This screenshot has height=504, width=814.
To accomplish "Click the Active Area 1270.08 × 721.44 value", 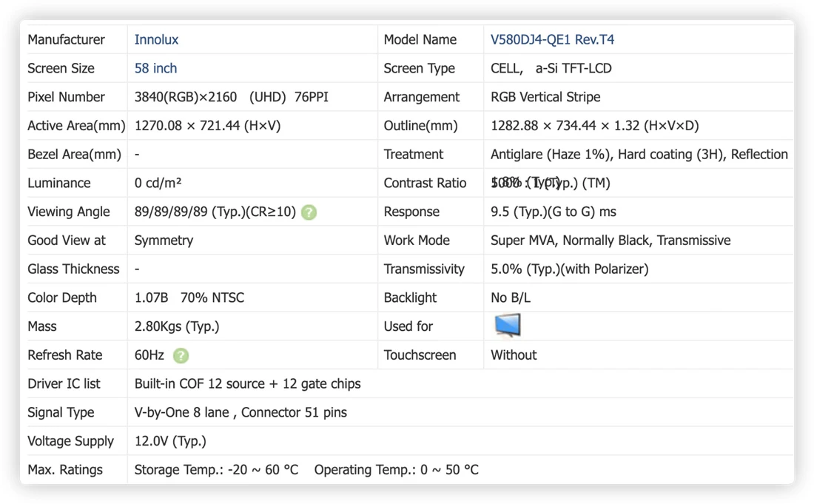I will 207,126.
